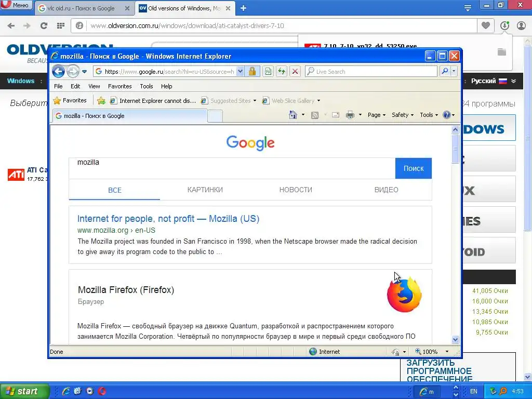
Task: Open the Safety command bar menu
Action: tap(403, 115)
